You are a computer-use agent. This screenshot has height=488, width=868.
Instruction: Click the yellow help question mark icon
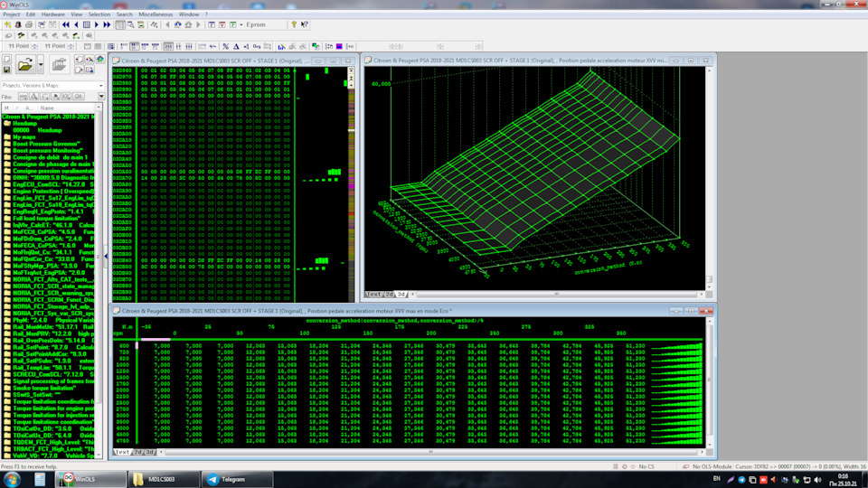[293, 24]
